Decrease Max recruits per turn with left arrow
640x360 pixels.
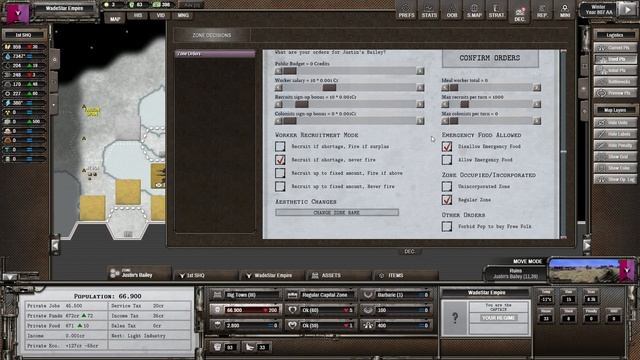coord(445,104)
